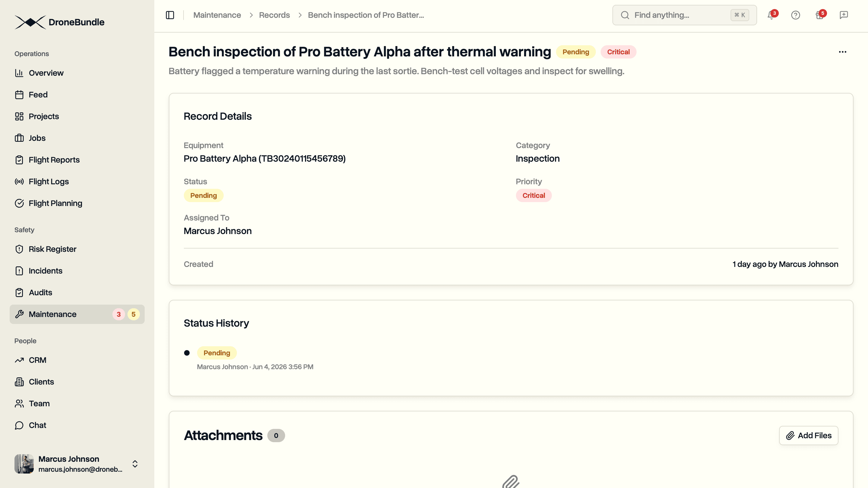Screen dimensions: 868x488
Task: Open Incidents in the sidebar
Action: click(x=77, y=271)
